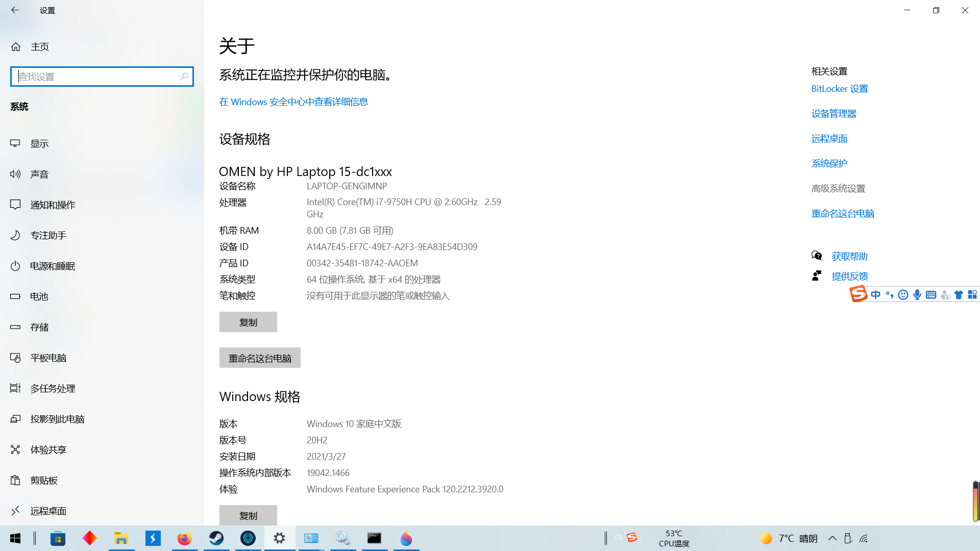Click CH language indicator in taskbar
This screenshot has width=980, height=551.
click(618, 538)
